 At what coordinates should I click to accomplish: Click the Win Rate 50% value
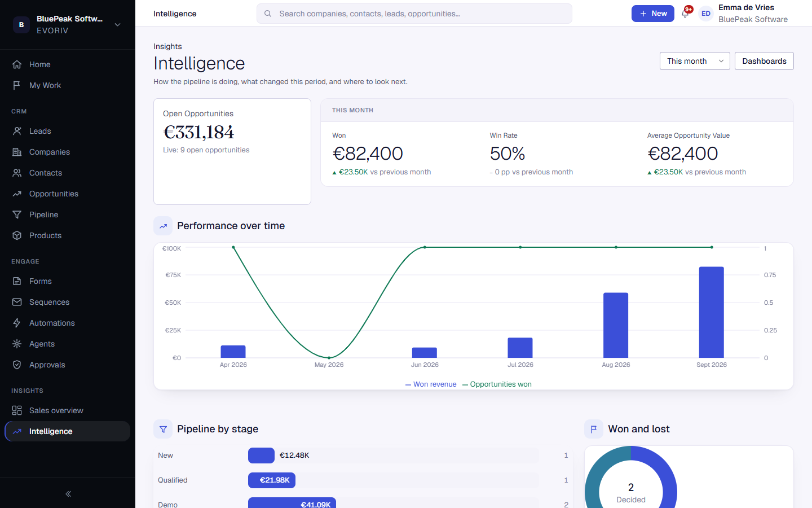pyautogui.click(x=507, y=154)
